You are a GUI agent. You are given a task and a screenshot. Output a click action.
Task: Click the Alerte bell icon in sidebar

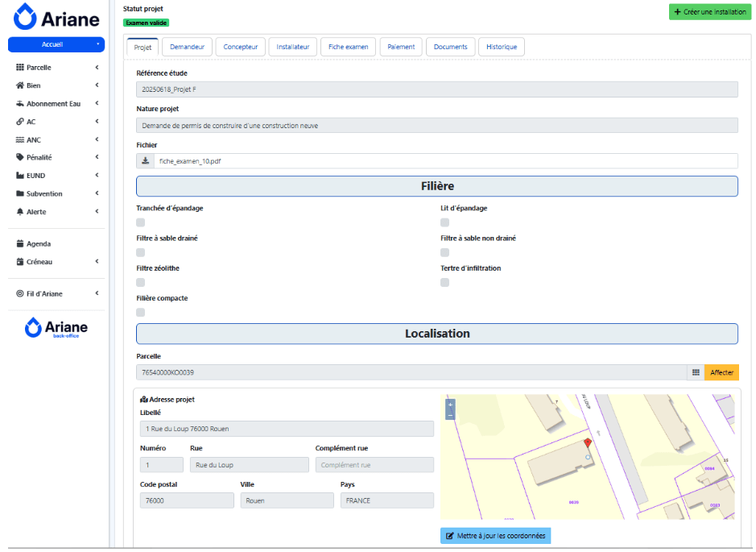[20, 212]
